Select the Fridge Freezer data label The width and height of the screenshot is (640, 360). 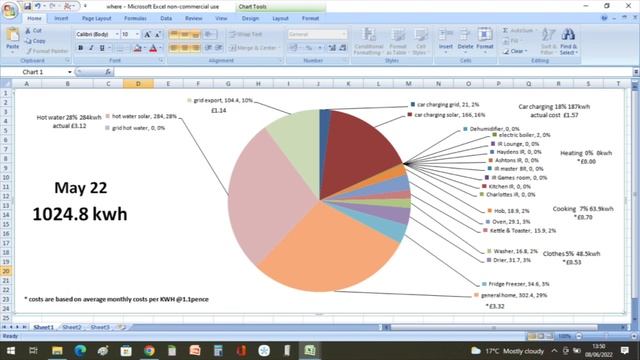[518, 284]
